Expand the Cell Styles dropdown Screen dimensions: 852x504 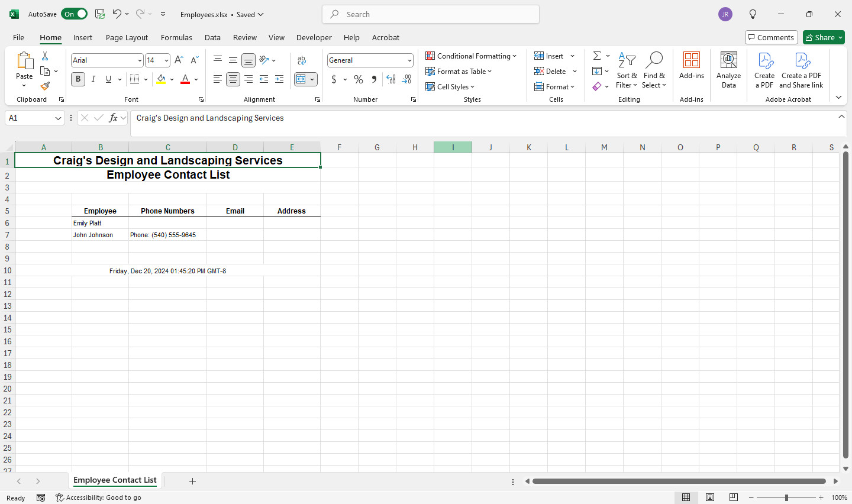(x=450, y=86)
